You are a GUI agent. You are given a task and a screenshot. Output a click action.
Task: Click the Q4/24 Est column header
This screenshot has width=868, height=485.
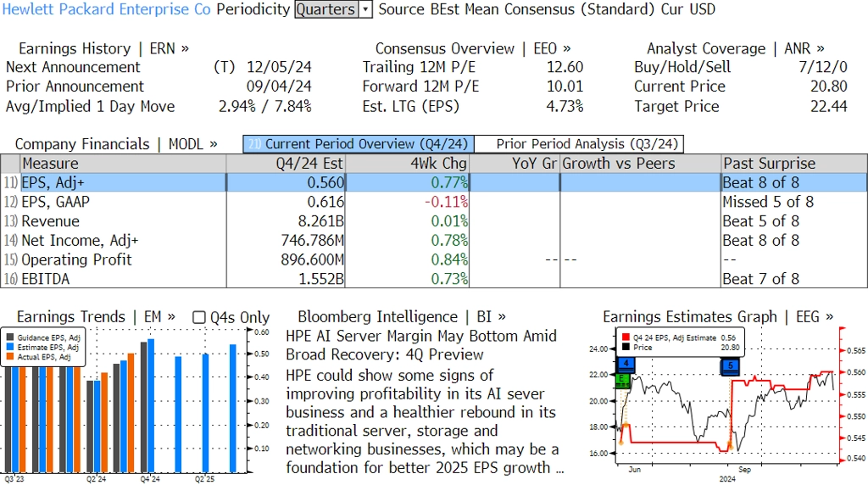pos(286,164)
